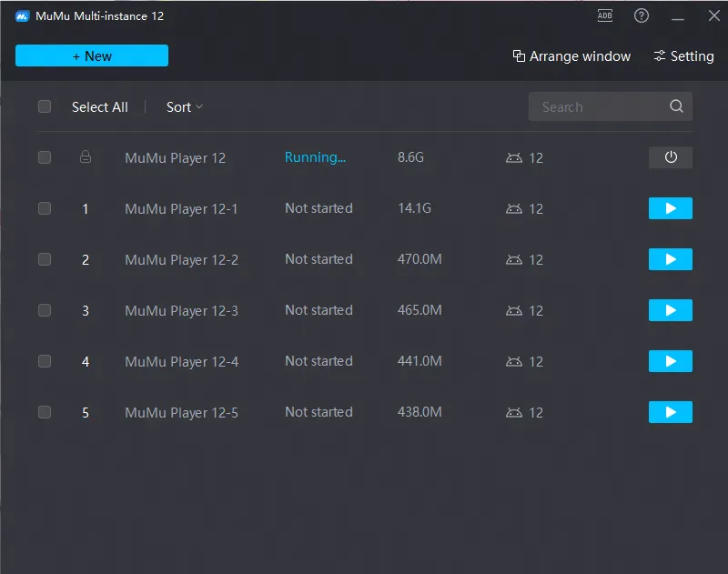Open the help question mark icon
728x574 pixels.
[642, 15]
